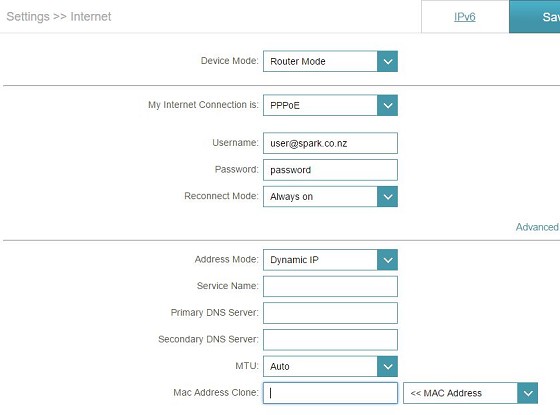The width and height of the screenshot is (560, 415).
Task: Expand the My Internet Connection dropdown arrow
Action: [x=388, y=105]
